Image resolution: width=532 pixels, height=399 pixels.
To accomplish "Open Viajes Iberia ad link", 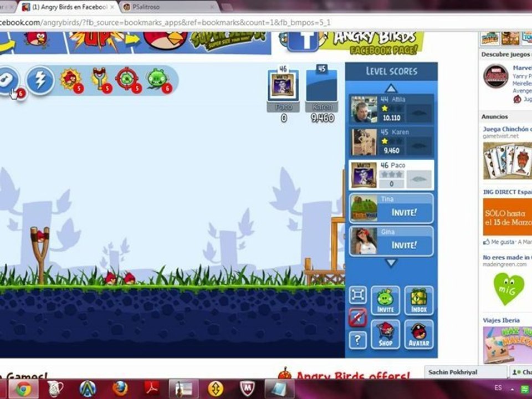I will 501,320.
